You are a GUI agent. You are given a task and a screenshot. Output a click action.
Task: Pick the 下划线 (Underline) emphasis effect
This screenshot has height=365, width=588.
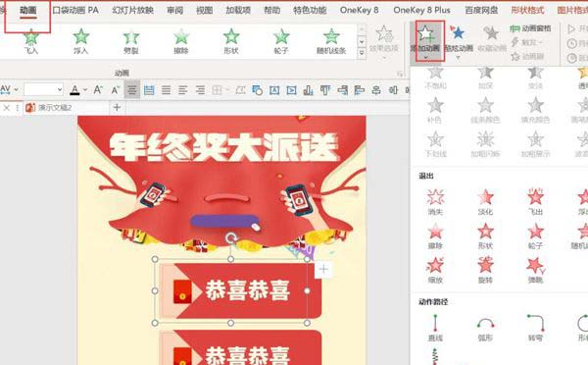[435, 144]
